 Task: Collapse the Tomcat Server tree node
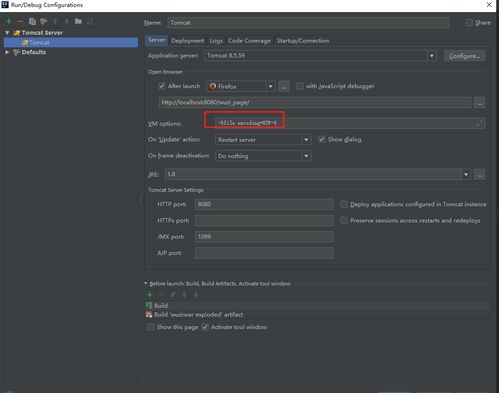coord(7,33)
